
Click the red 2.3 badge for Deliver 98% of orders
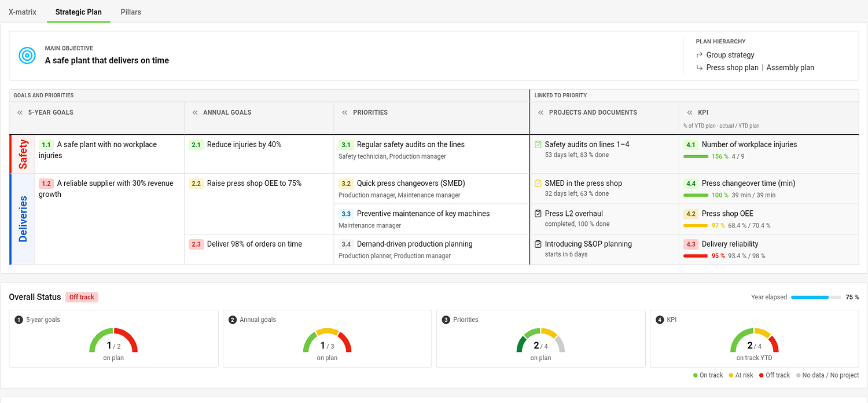(196, 244)
